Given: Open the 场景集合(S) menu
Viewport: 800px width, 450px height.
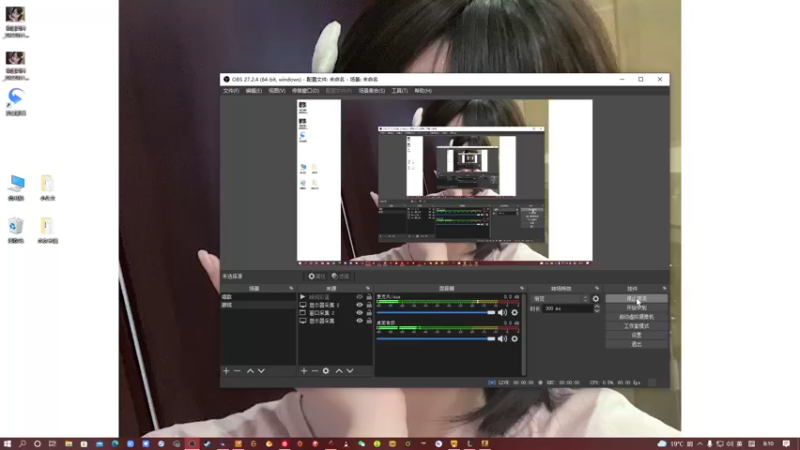Looking at the screenshot, I should point(371,91).
